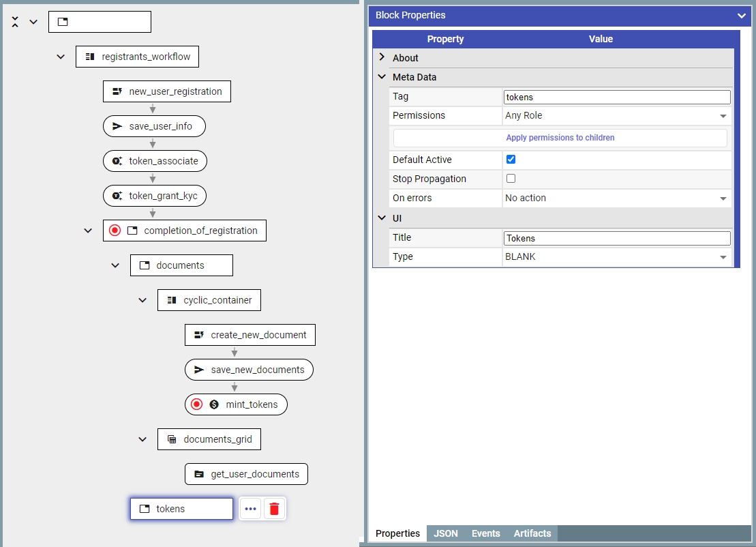Click the red breakpoint marker on mint_tokens
Screen dimensions: 756x547
pos(197,404)
